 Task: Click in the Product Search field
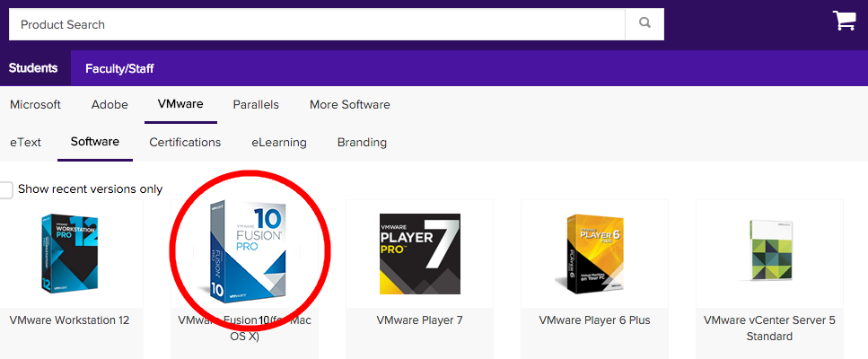tap(314, 24)
